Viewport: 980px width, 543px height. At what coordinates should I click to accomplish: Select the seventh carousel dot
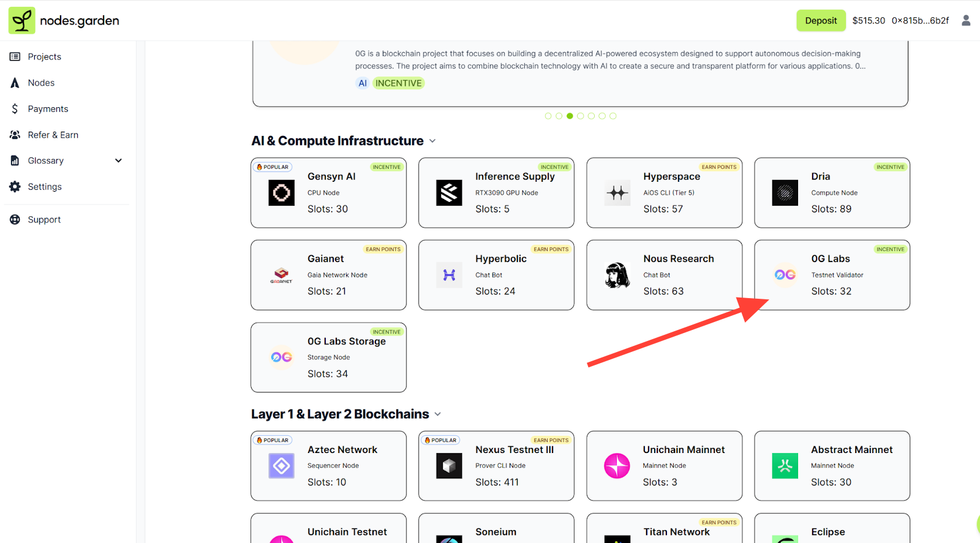613,116
